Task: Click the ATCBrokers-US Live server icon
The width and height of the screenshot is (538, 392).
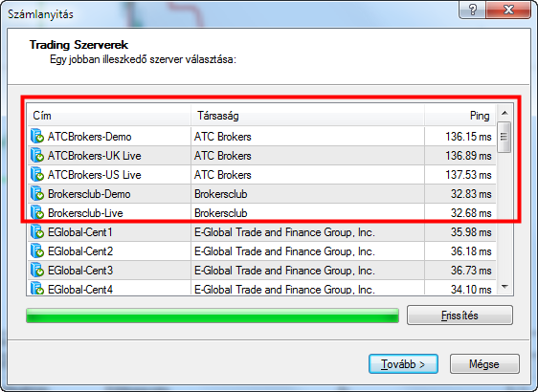Action: [x=37, y=175]
